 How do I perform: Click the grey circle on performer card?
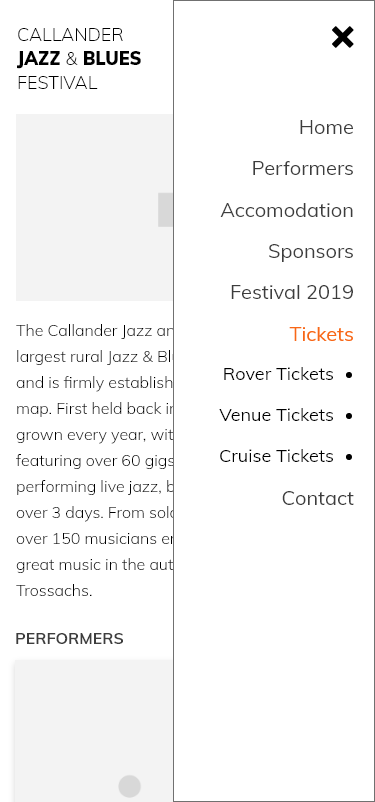tap(129, 786)
